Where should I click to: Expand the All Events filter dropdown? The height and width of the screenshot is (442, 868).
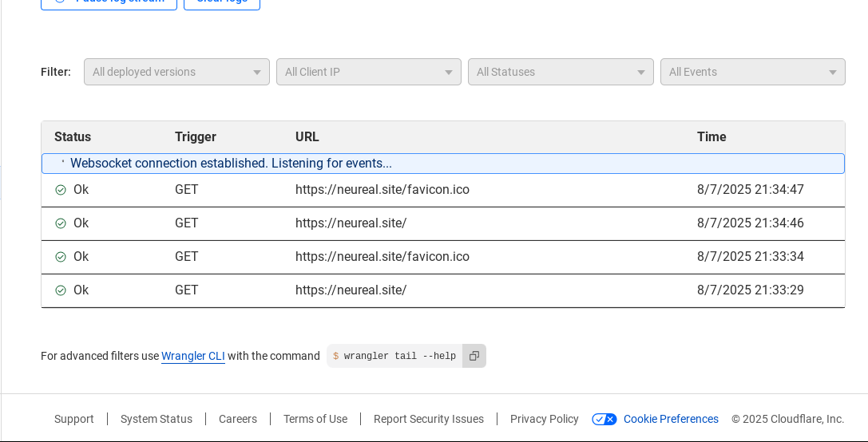(752, 72)
